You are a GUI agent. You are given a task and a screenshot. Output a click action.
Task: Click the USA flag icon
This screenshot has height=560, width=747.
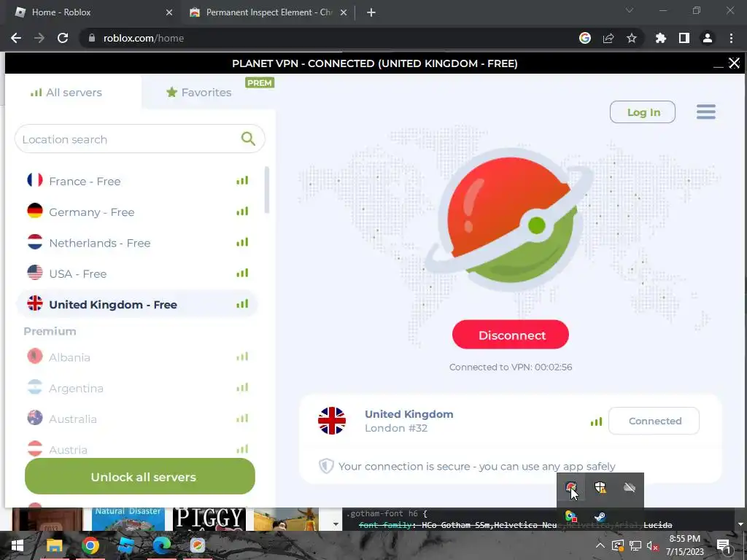pyautogui.click(x=35, y=273)
